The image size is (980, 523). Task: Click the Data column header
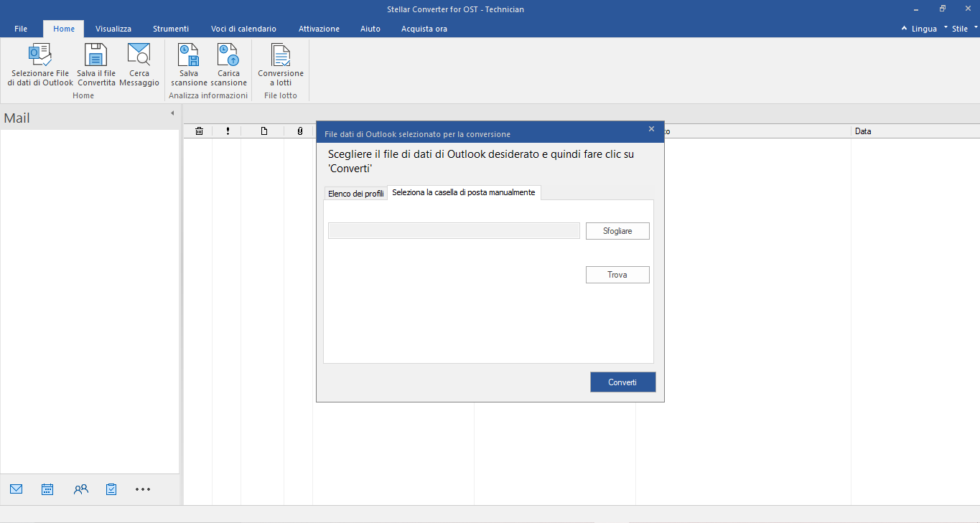(915, 131)
